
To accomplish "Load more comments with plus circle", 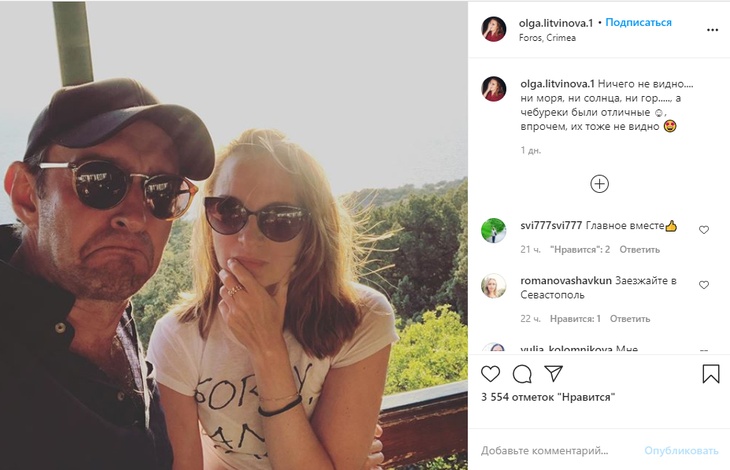I will (599, 184).
